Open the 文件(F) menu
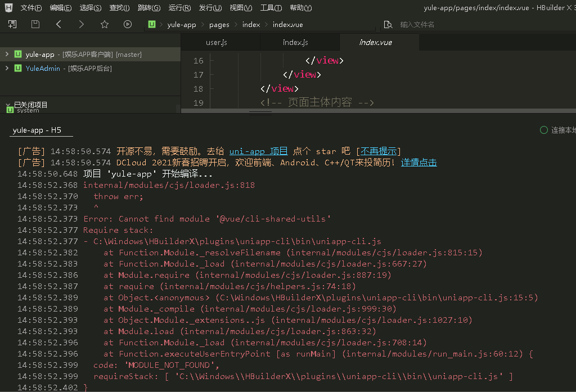The height and width of the screenshot is (392, 576). tap(31, 8)
